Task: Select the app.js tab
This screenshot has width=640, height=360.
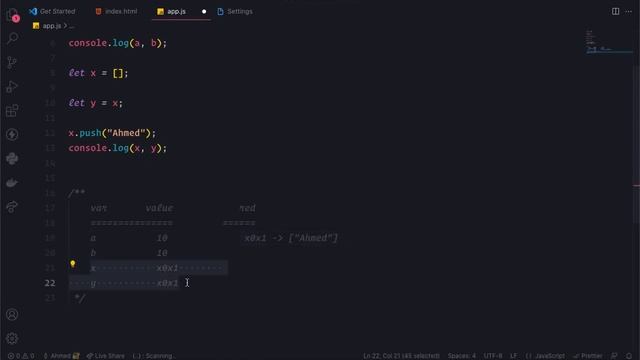Action: 177,11
